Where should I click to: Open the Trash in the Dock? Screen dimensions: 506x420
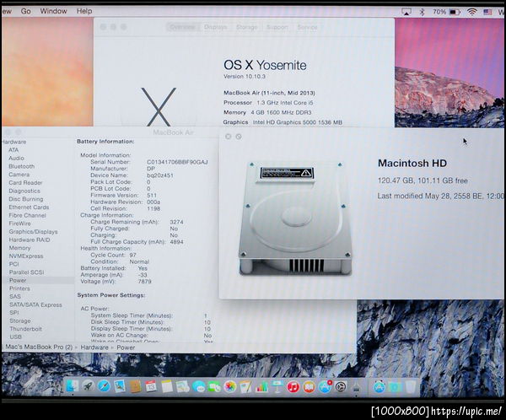coord(411,387)
